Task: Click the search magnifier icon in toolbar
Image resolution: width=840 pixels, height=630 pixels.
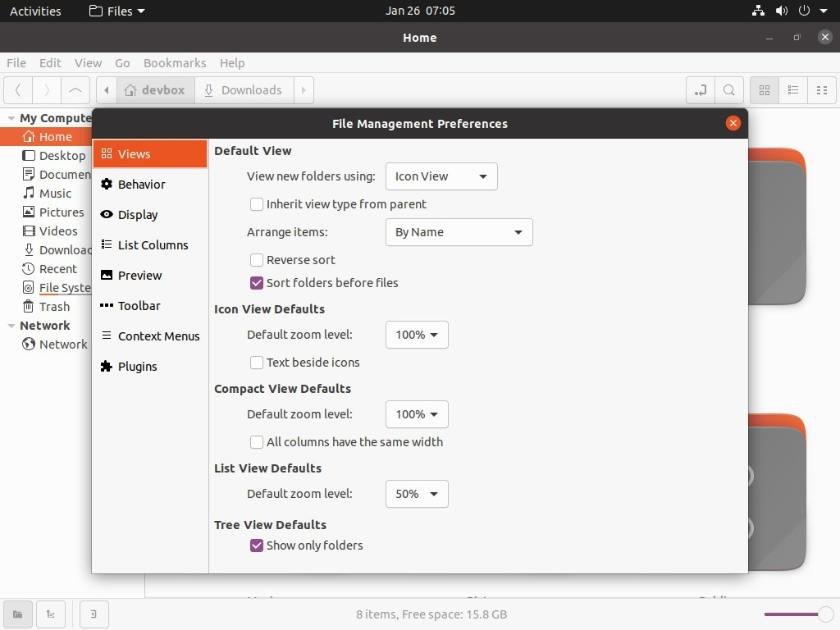Action: (728, 90)
